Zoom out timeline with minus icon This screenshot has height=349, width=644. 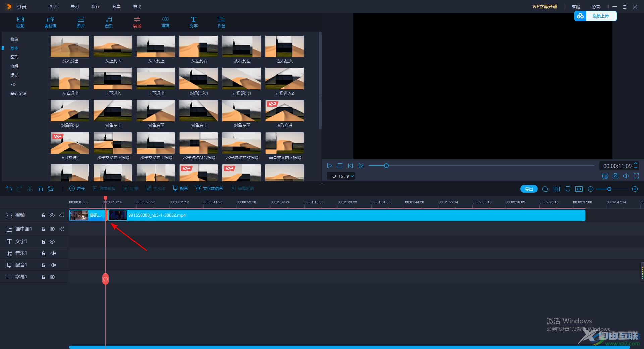click(x=591, y=189)
